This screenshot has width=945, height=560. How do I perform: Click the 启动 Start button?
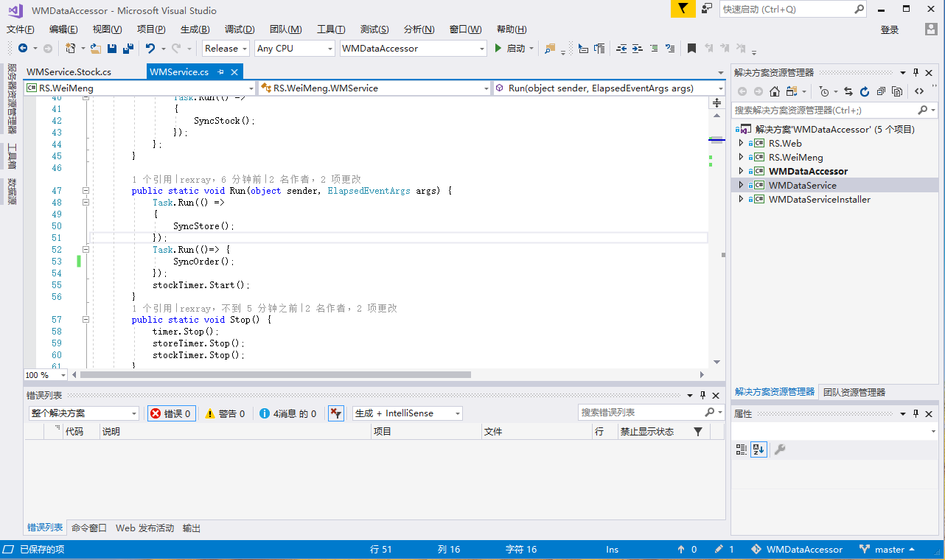(x=510, y=49)
